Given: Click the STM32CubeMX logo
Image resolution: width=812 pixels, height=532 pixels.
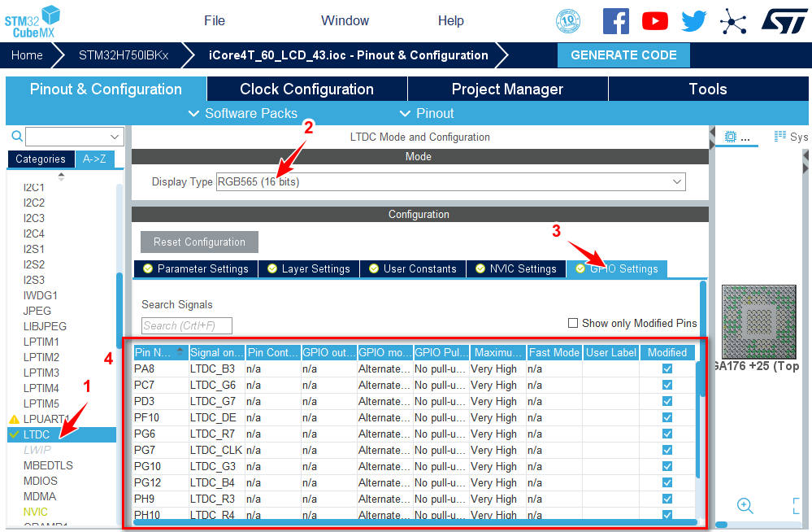Looking at the screenshot, I should [33, 21].
